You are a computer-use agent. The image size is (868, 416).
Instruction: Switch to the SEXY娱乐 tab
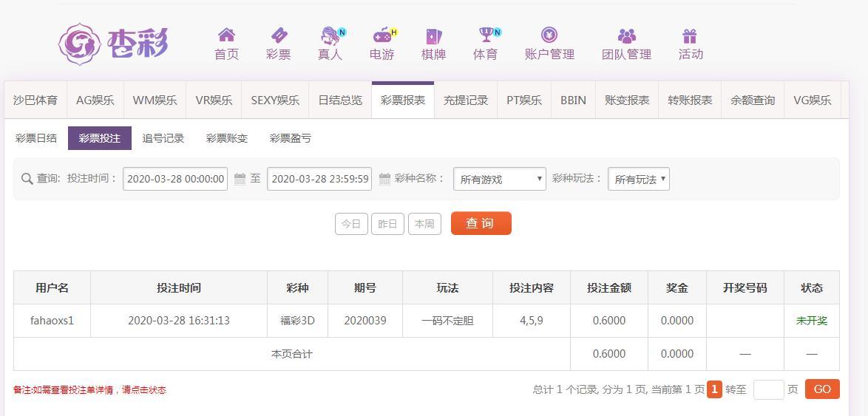pos(275,100)
